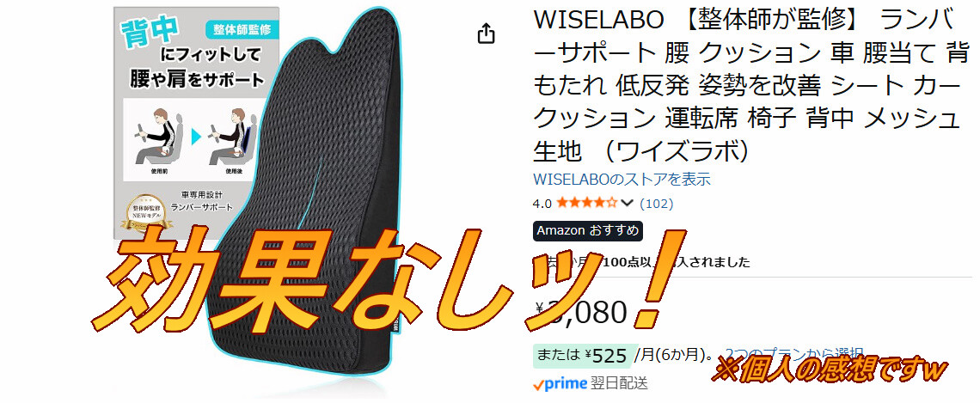Click the ※個人の感想ですw caption
980x403 pixels.
point(830,370)
